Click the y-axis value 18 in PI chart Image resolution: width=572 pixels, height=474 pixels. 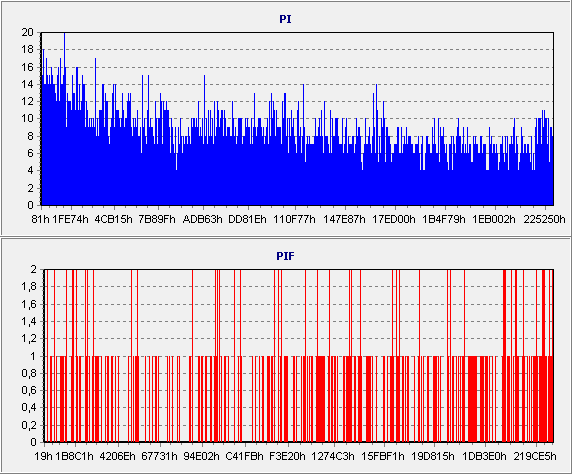28,49
